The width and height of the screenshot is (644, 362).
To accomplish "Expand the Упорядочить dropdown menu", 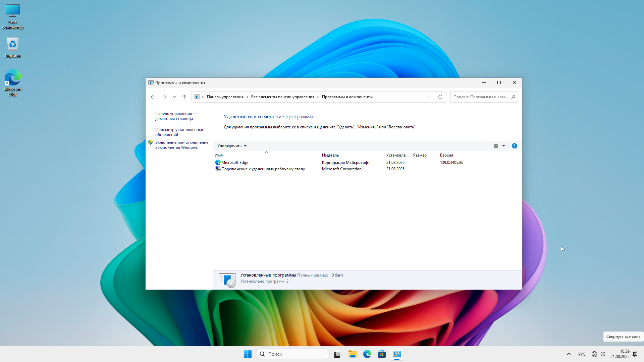I will [x=232, y=146].
